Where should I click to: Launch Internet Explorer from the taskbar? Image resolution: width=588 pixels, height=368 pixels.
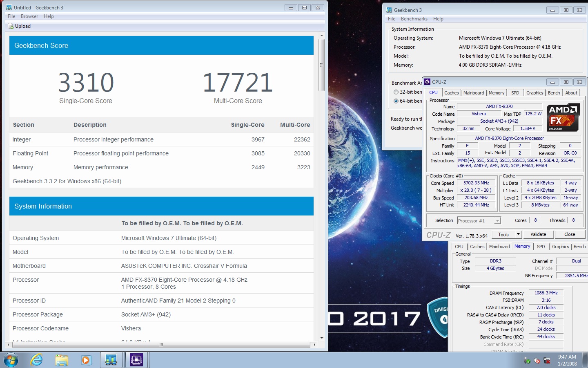tap(37, 360)
